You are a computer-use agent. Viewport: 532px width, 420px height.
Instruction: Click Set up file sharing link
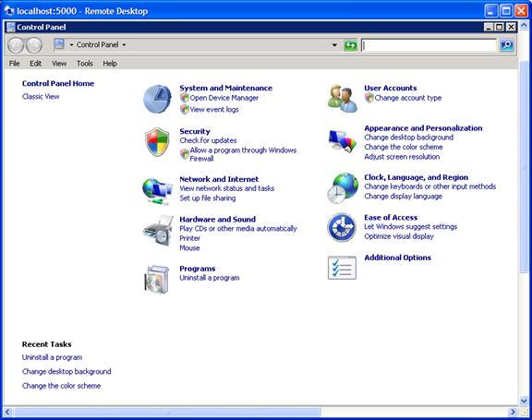click(x=208, y=198)
